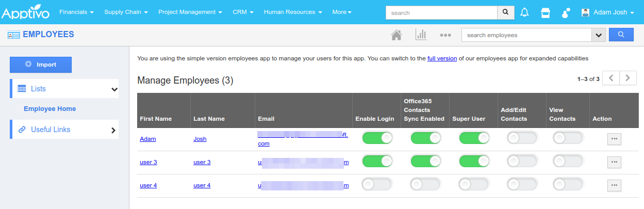Go to next page of employees
This screenshot has height=209, width=644.
pos(628,78)
